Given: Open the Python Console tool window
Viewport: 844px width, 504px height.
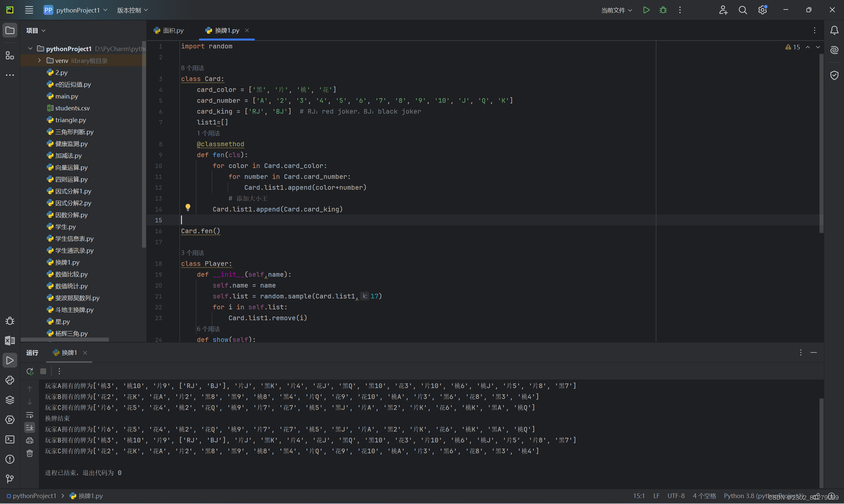Looking at the screenshot, I should point(10,380).
